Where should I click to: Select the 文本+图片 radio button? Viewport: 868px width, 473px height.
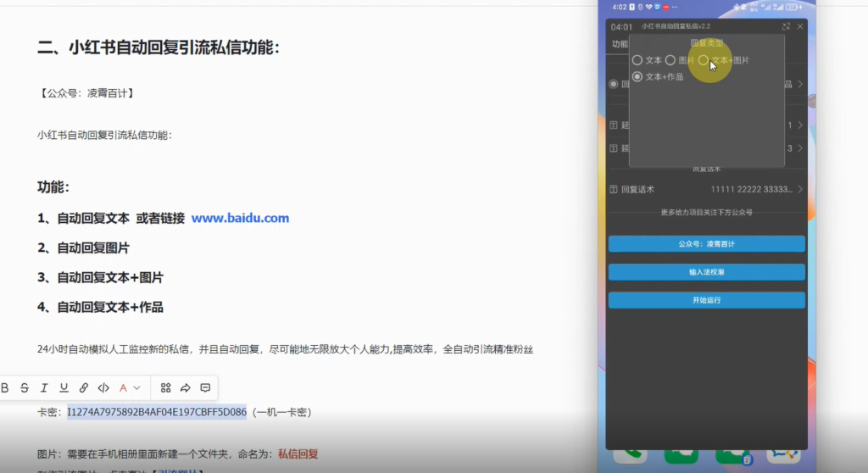(703, 60)
